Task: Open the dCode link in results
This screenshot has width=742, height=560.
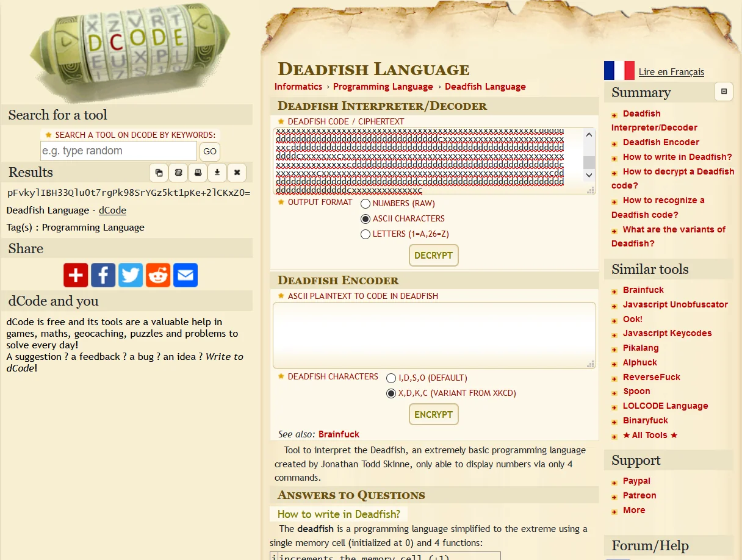Action: coord(112,210)
